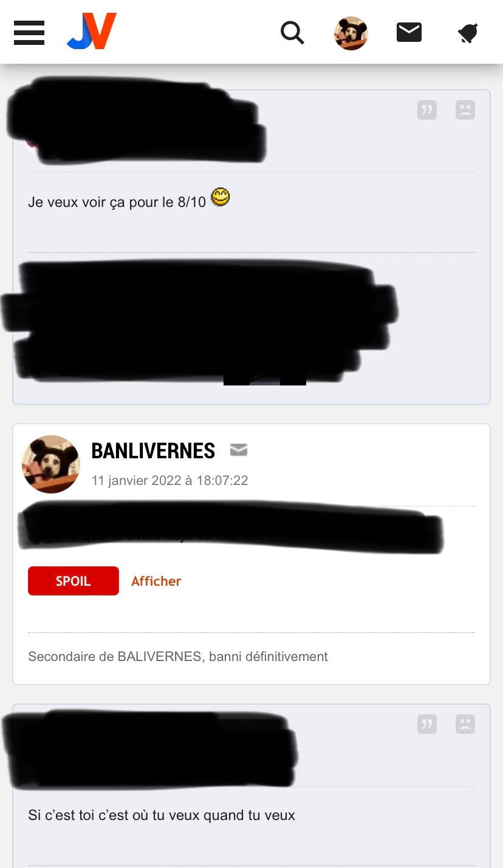The width and height of the screenshot is (503, 868).
Task: Report the "Je veux voir ça" message
Action: [x=465, y=110]
